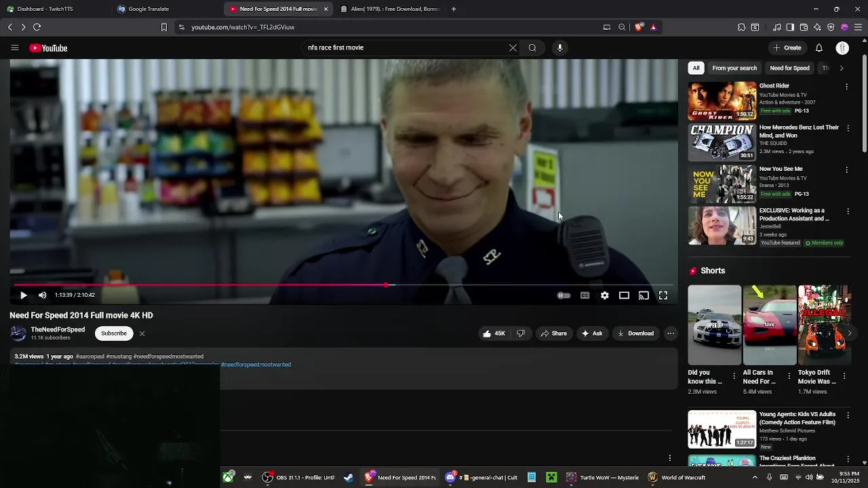
Task: Switch to Alien (1979) Free Download tab
Action: pos(390,9)
